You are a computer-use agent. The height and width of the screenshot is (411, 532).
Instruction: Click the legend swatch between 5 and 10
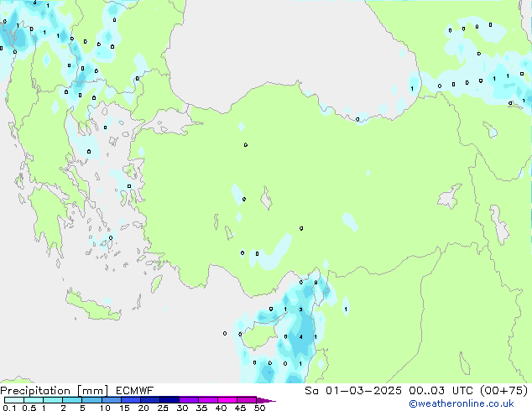[x=92, y=400]
